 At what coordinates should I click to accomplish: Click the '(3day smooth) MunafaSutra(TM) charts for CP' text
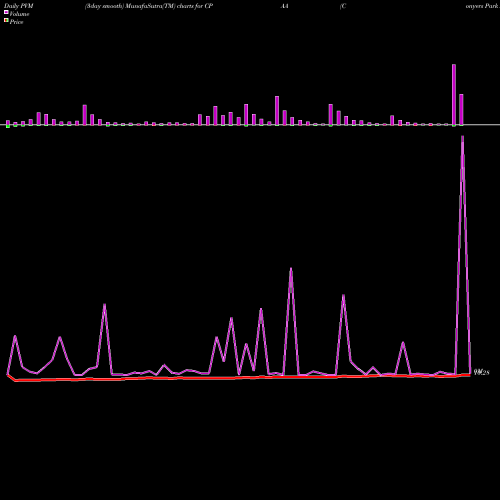pyautogui.click(x=149, y=6)
